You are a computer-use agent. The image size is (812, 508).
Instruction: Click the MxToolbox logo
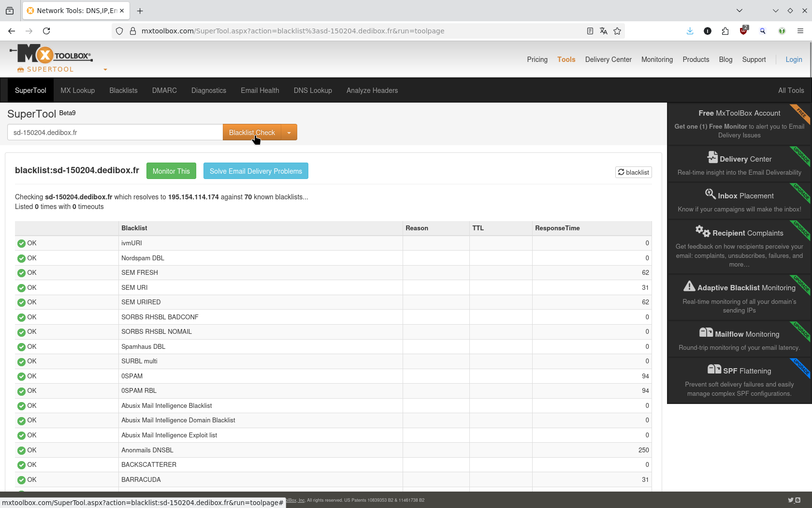tap(51, 55)
